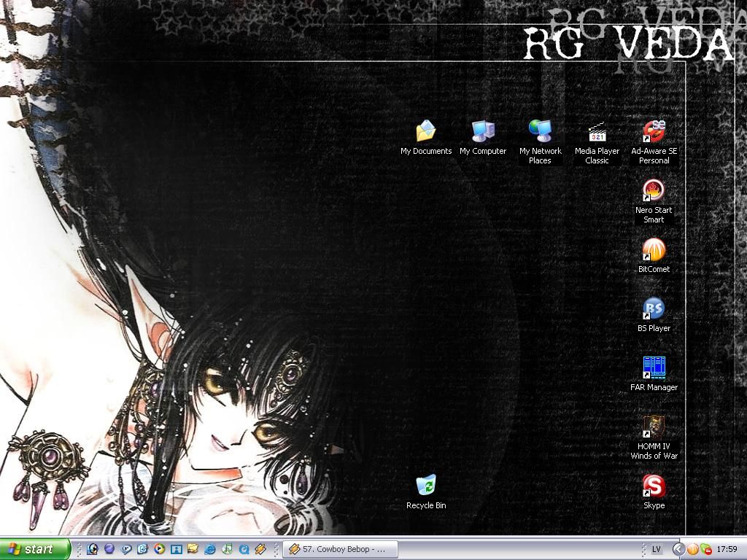Click the Nero Start Smart shortcut

pyautogui.click(x=654, y=201)
